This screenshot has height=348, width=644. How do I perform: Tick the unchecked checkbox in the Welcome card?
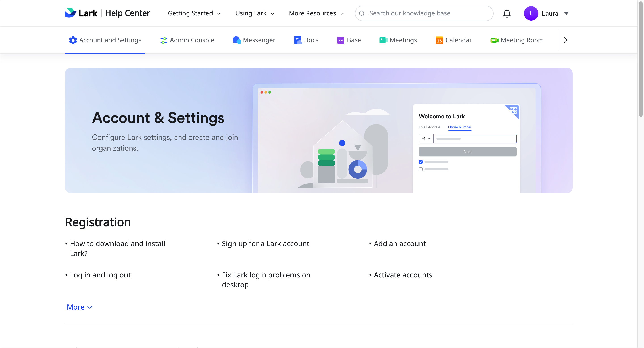[421, 169]
